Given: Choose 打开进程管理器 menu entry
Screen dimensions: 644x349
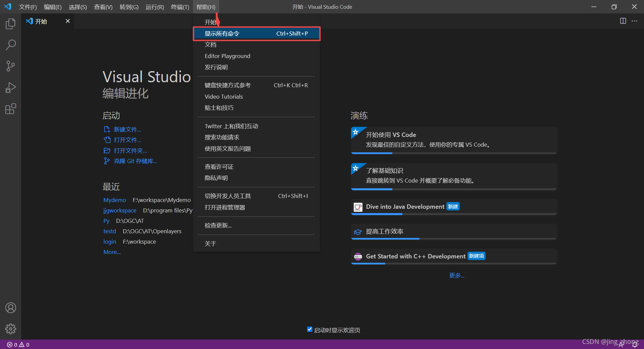Looking at the screenshot, I should 256,207.
